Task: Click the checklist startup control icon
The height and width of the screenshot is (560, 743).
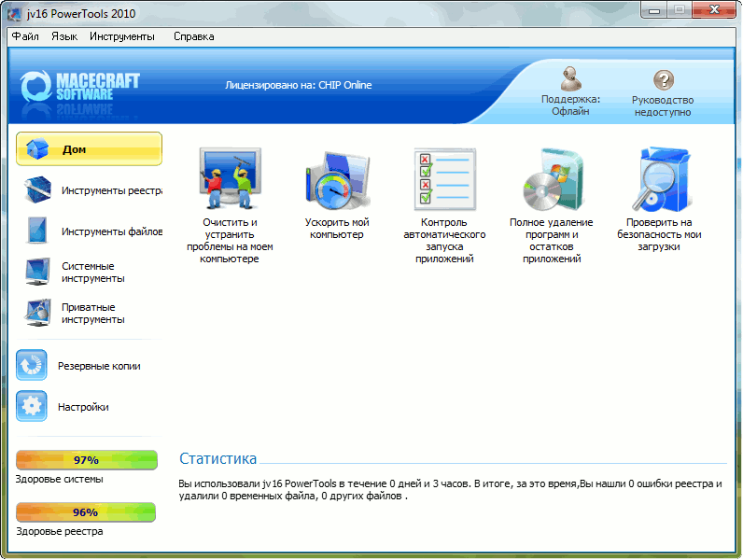Action: point(444,179)
